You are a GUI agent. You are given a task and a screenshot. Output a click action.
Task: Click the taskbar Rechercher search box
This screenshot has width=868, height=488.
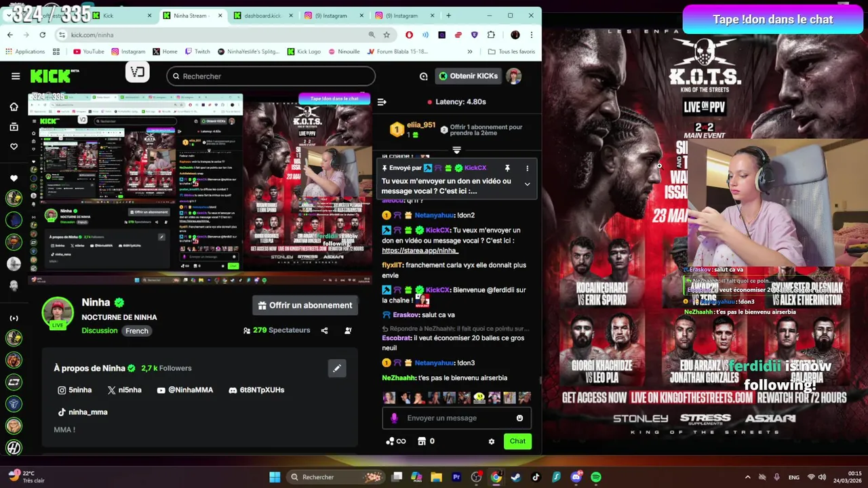click(x=335, y=477)
